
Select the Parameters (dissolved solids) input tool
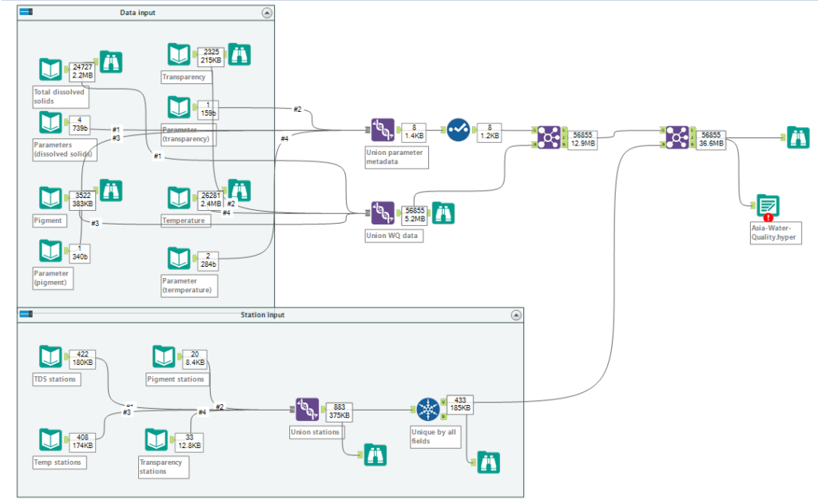click(x=50, y=123)
